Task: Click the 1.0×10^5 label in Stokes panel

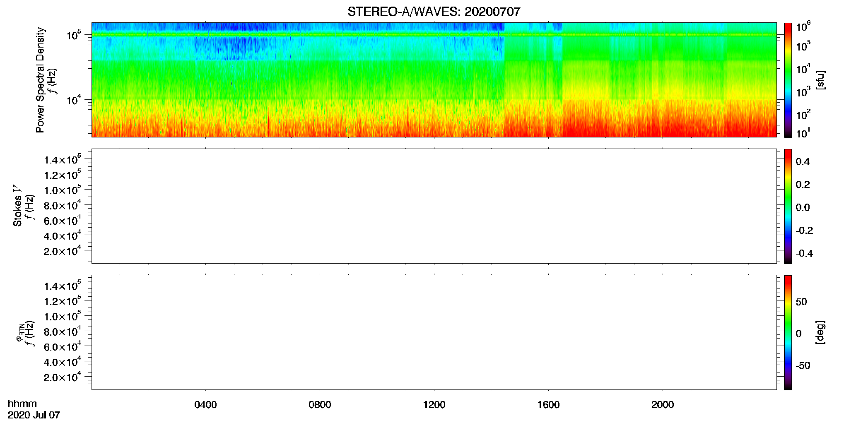Action: pos(63,190)
